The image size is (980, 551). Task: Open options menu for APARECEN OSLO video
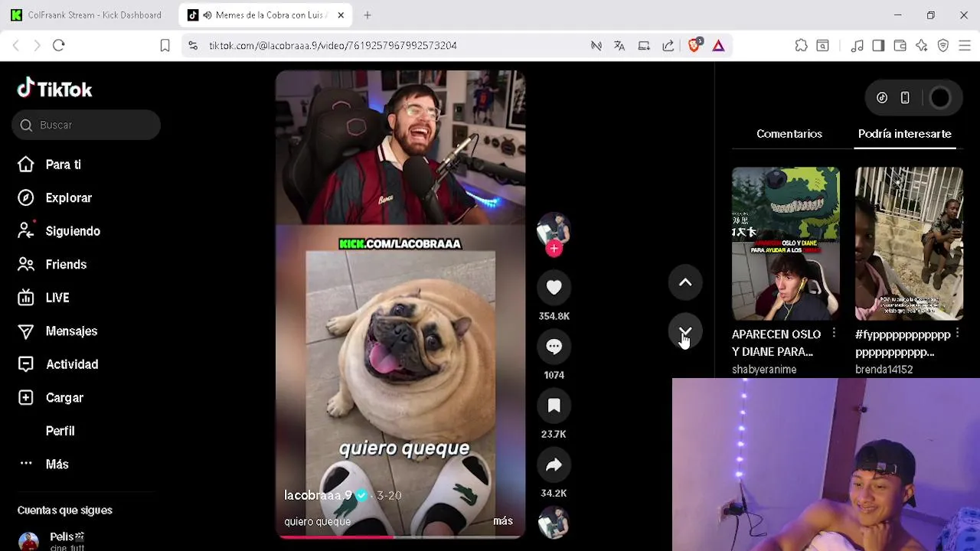[834, 334]
